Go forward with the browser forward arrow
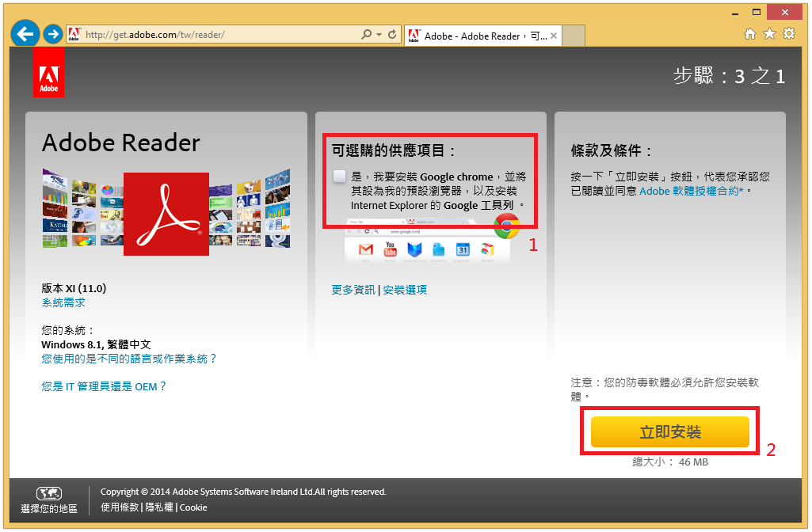This screenshot has height=532, width=812. point(52,34)
